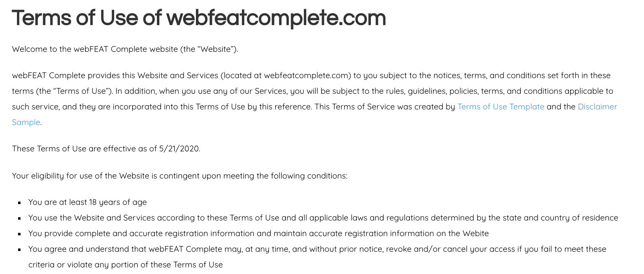Click the 'accurate registration information' list item
Screen dimensions: 644x274
[x=258, y=233]
